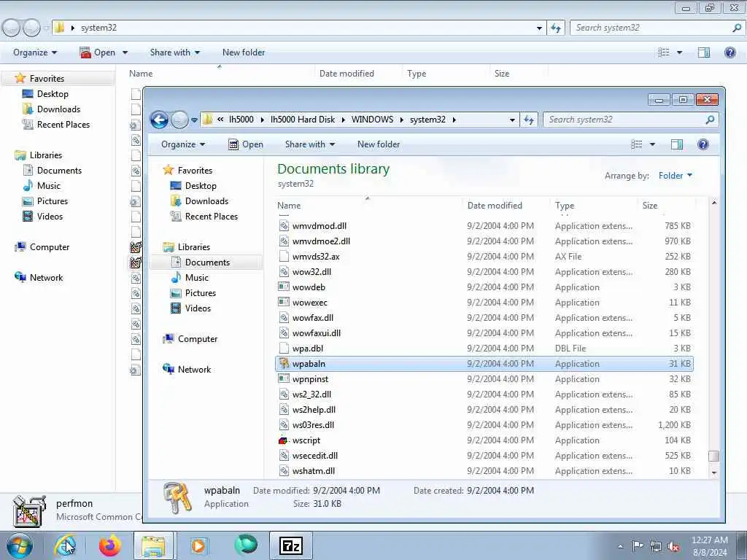This screenshot has height=560, width=747.
Task: Click the large wpabaln keys icon in details pane
Action: click(177, 497)
